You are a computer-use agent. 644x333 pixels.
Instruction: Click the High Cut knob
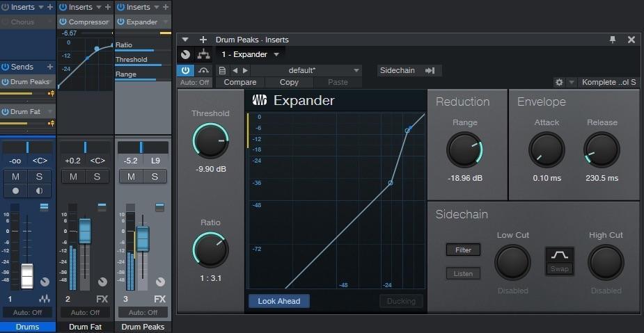(x=606, y=263)
